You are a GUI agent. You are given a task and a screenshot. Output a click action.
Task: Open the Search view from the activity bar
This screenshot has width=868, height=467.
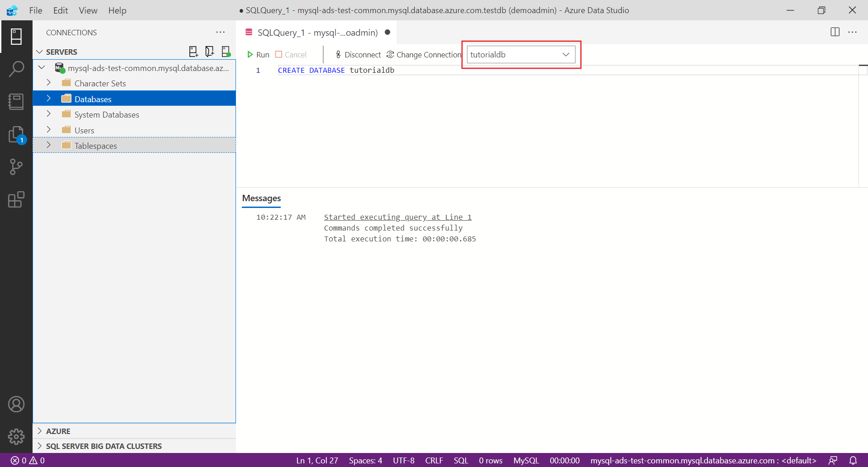tap(16, 68)
